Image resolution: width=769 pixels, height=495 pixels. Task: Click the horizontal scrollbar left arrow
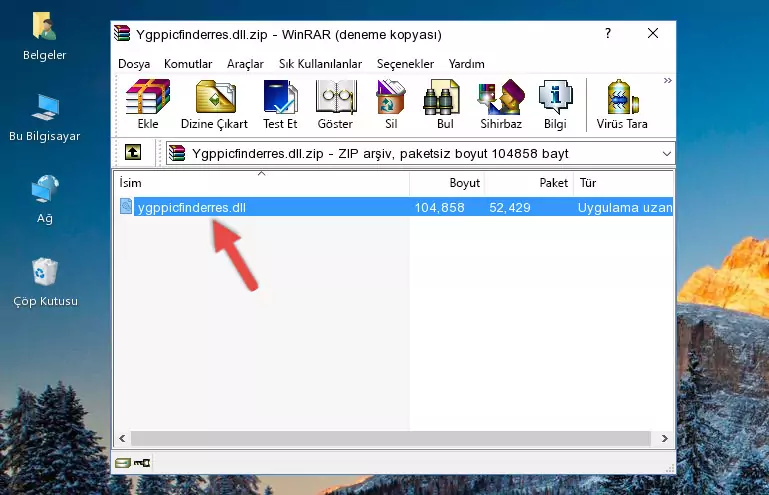(x=123, y=438)
